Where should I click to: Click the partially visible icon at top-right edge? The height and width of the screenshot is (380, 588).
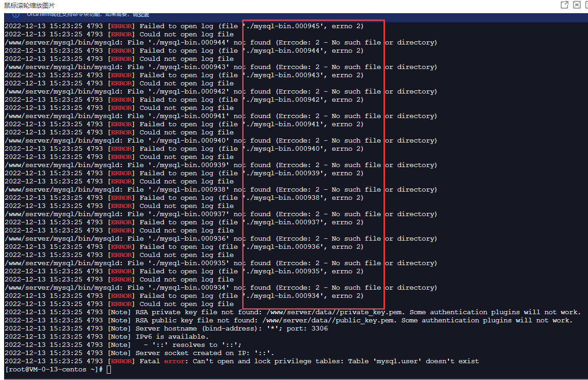(x=586, y=5)
